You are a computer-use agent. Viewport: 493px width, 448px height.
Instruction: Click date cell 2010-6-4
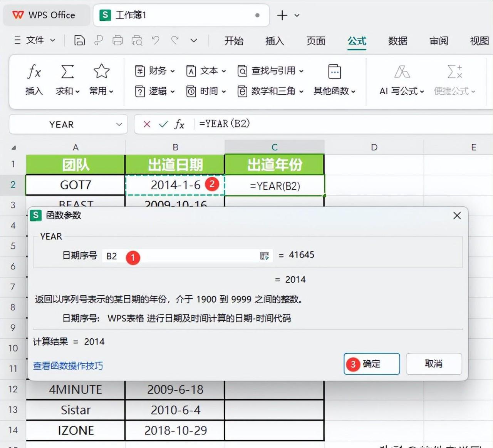tap(175, 410)
